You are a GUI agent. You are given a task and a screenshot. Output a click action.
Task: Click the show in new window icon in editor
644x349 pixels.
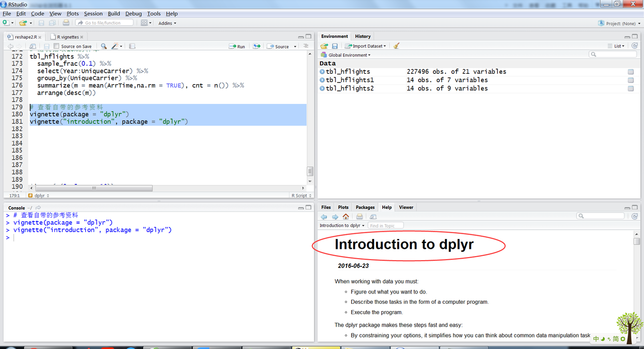[33, 46]
